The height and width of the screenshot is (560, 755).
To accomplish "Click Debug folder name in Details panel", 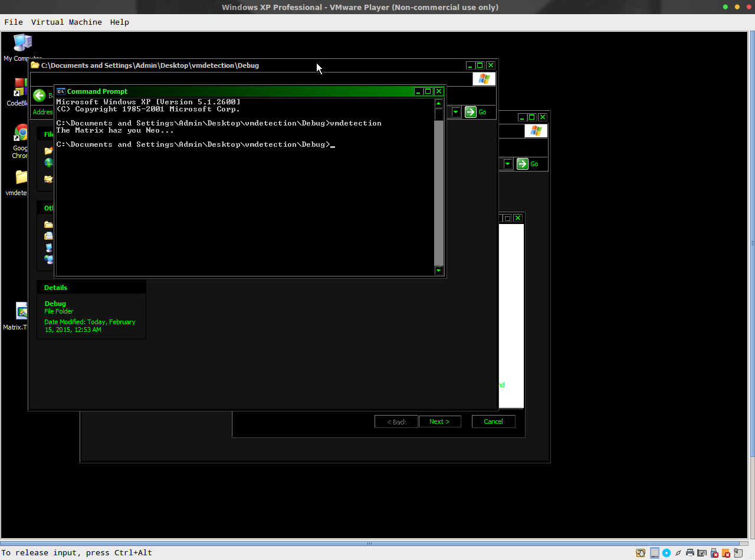I will tap(55, 304).
